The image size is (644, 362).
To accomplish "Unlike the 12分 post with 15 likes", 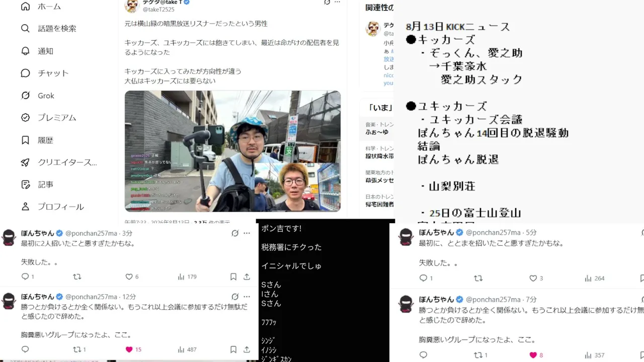I will point(129,349).
